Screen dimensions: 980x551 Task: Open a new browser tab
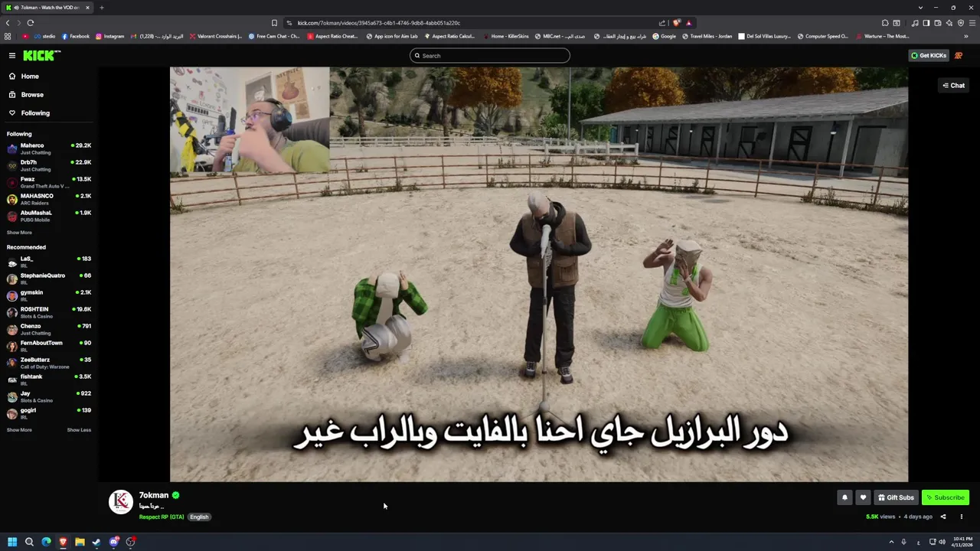(x=101, y=8)
